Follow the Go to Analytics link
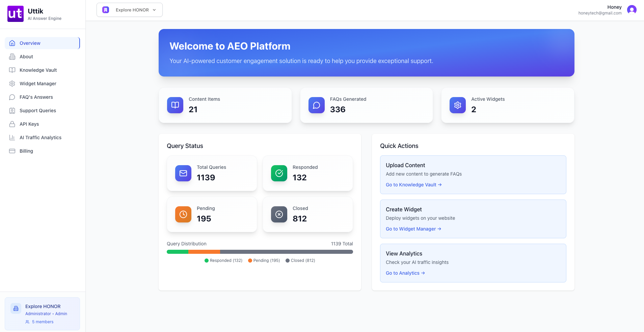This screenshot has height=332, width=644. point(405,273)
